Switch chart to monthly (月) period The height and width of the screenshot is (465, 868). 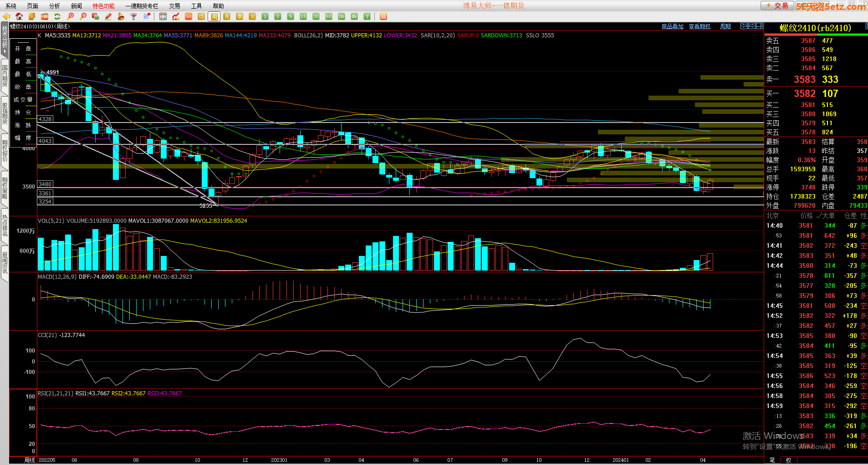pyautogui.click(x=227, y=17)
